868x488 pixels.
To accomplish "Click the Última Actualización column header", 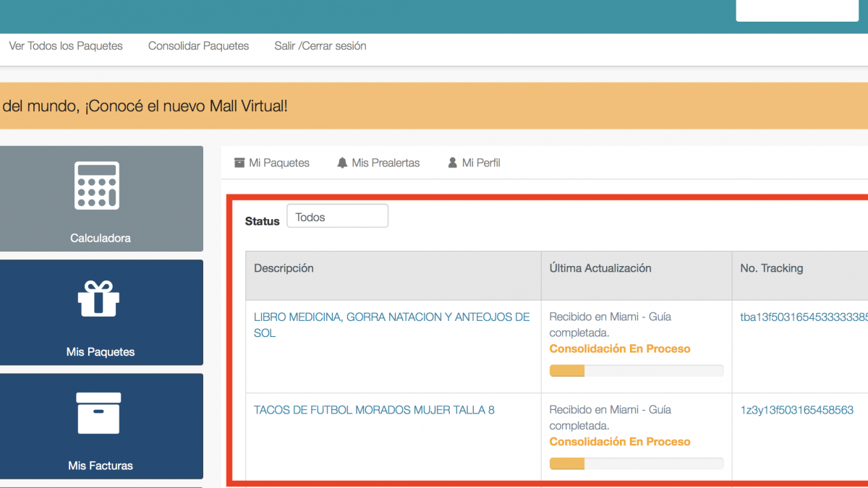I will (x=600, y=268).
